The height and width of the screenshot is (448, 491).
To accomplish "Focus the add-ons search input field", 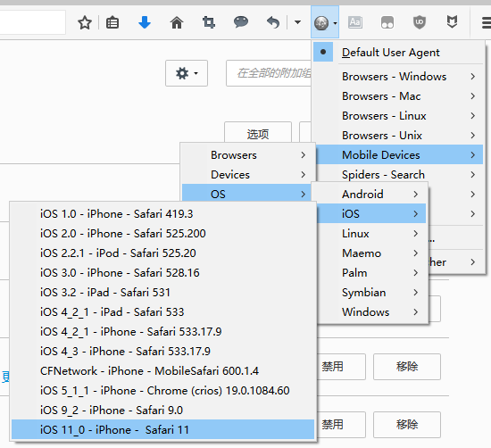I will coord(269,73).
